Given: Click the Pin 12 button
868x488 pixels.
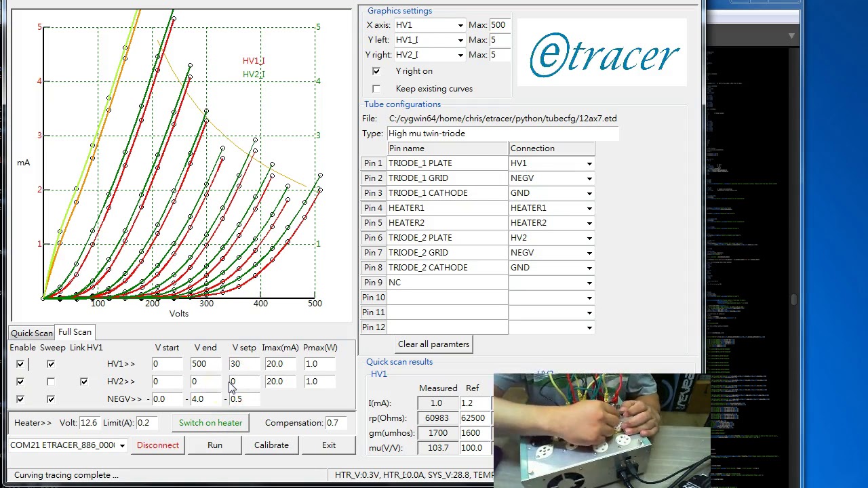Looking at the screenshot, I should coord(373,327).
